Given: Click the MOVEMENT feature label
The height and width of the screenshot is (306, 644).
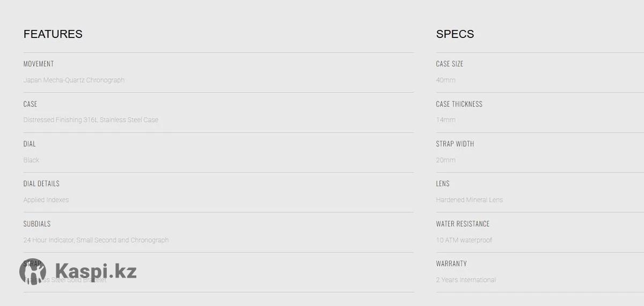Looking at the screenshot, I should (x=39, y=64).
